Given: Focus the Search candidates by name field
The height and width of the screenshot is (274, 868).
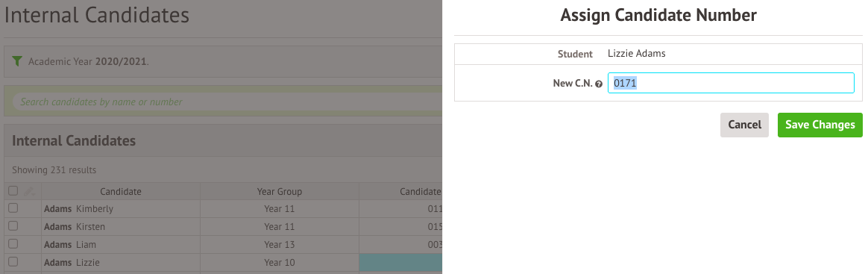Looking at the screenshot, I should click(227, 102).
